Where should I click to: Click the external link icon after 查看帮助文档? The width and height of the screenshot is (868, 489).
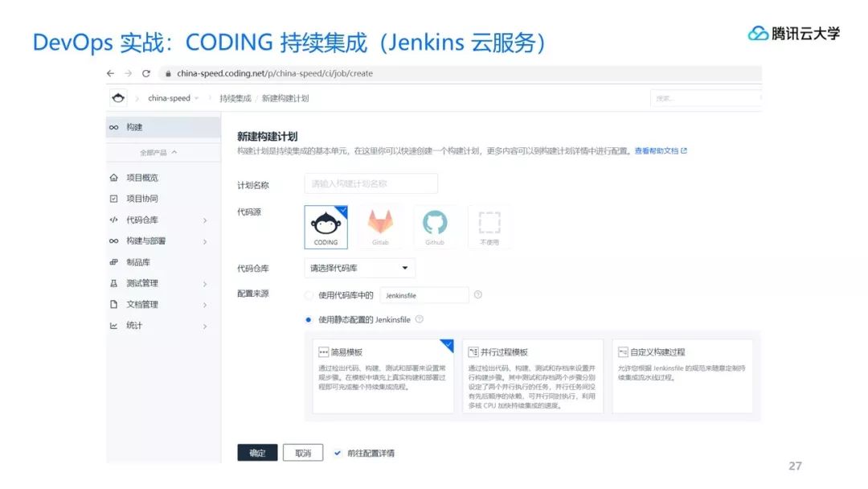coord(684,150)
